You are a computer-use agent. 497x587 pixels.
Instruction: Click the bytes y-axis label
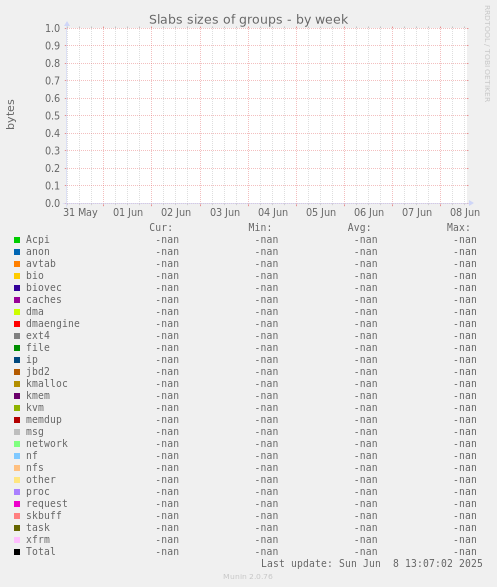click(x=10, y=115)
